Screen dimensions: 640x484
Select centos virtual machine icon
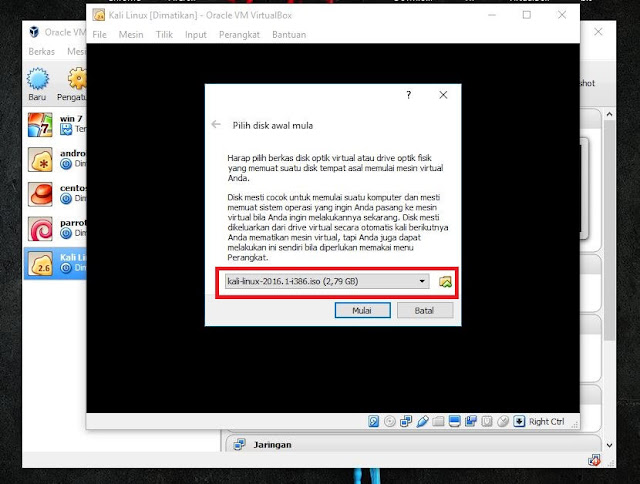(x=40, y=194)
